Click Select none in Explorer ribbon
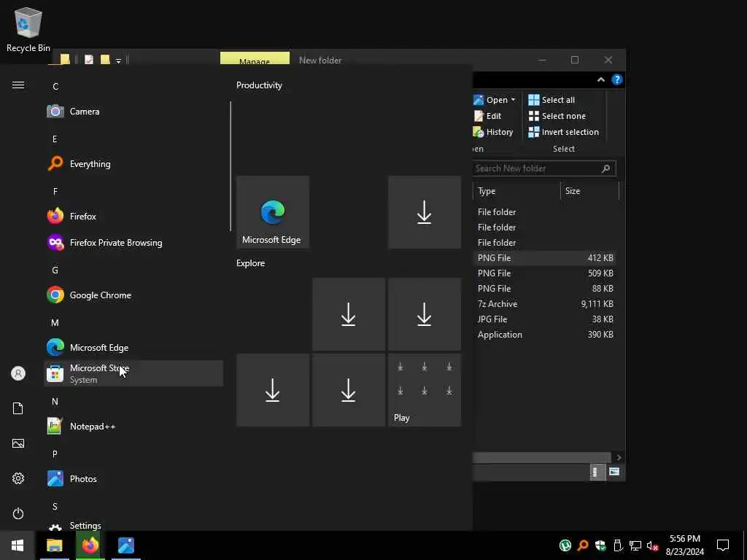747x560 pixels. coord(557,116)
